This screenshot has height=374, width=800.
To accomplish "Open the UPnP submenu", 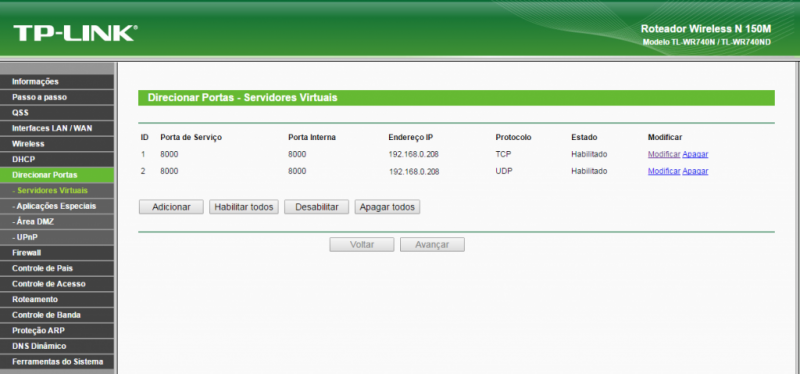I will point(57,237).
